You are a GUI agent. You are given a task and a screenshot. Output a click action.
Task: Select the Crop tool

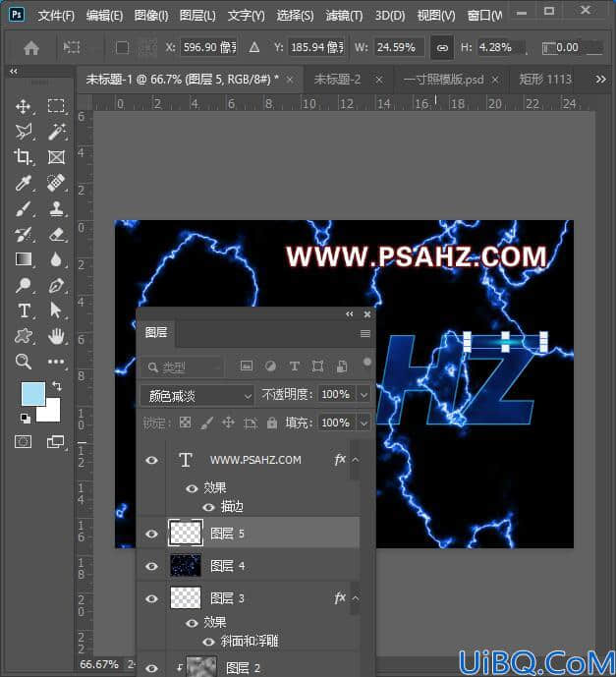tap(24, 157)
